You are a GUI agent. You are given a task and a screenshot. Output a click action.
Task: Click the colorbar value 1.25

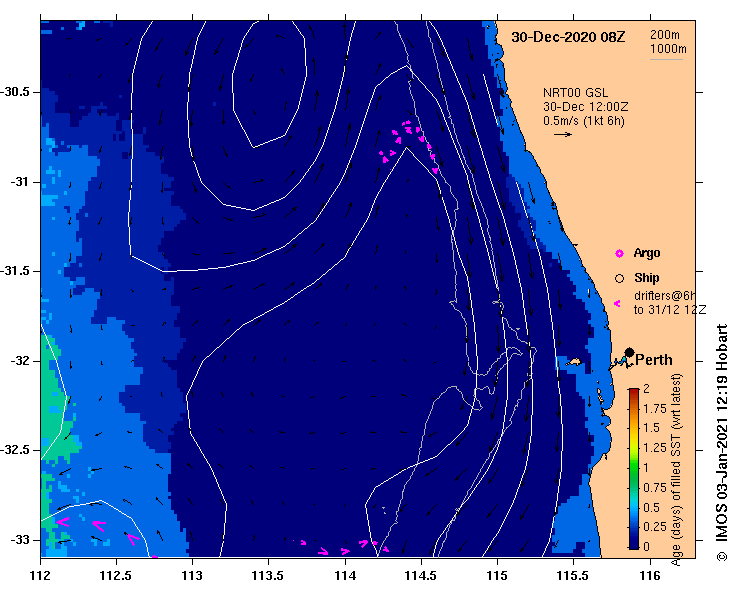coord(655,448)
